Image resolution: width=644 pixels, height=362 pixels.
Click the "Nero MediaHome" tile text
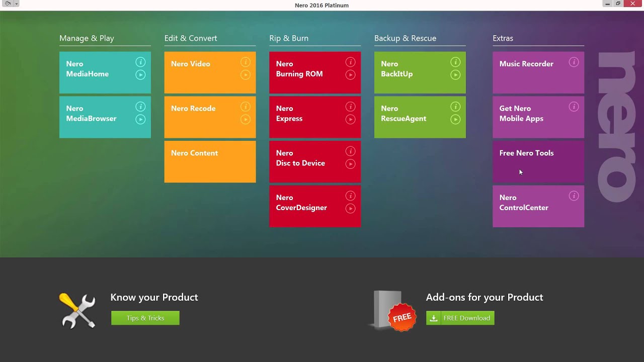pos(88,69)
